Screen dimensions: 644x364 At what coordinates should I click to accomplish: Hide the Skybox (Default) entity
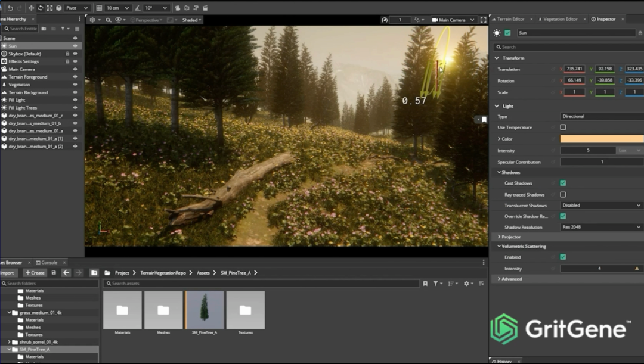75,54
